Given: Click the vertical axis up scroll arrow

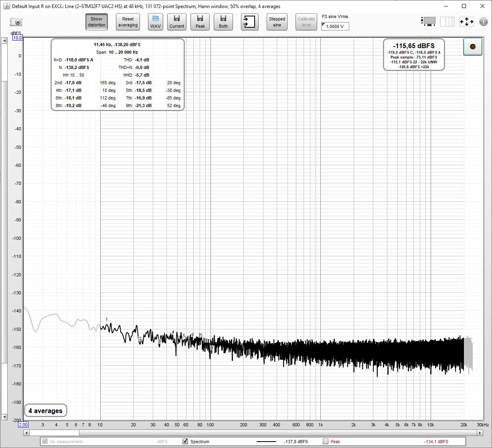Looking at the screenshot, I should 4,41.
